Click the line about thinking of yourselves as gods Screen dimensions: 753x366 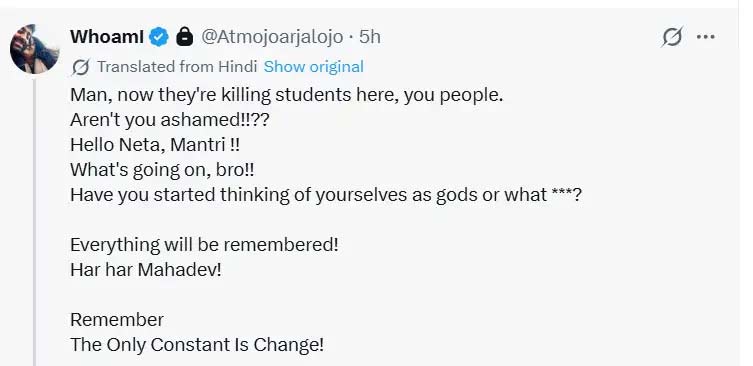pos(326,195)
